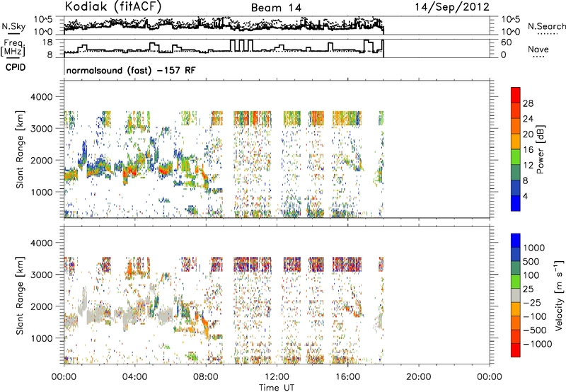Click the blue bottom of power colorbar
The width and height of the screenshot is (566, 392).
[516, 203]
